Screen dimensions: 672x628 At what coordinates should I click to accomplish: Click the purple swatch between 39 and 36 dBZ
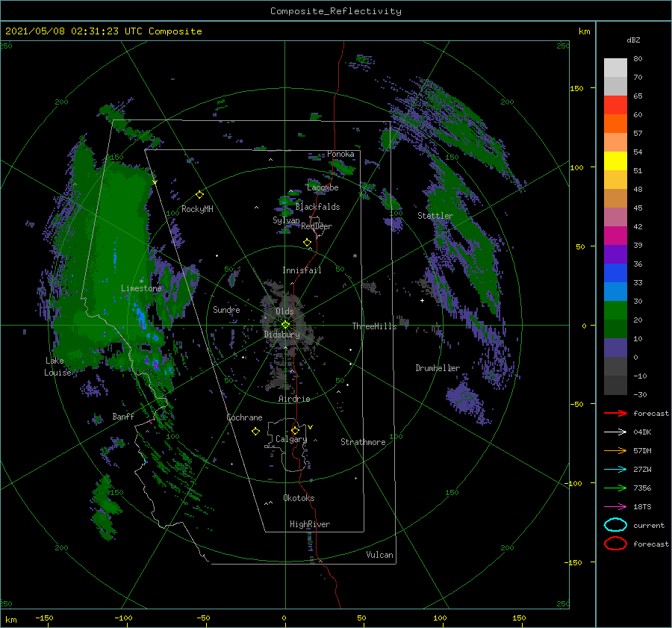615,255
